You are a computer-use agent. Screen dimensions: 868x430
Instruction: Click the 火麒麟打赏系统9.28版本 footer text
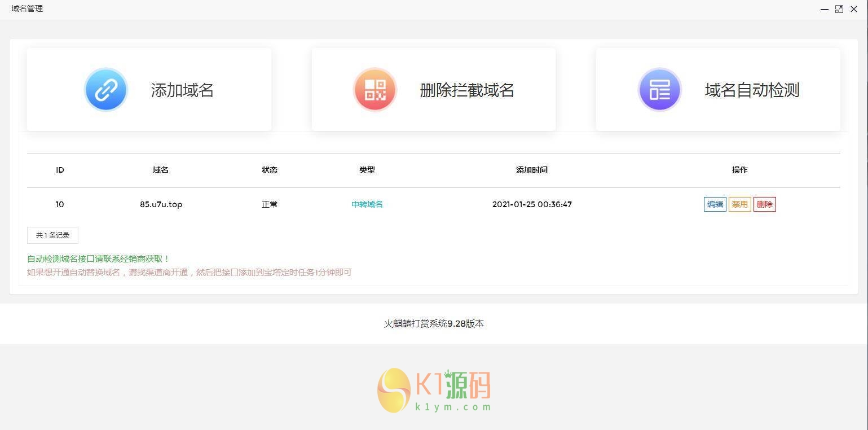[434, 323]
